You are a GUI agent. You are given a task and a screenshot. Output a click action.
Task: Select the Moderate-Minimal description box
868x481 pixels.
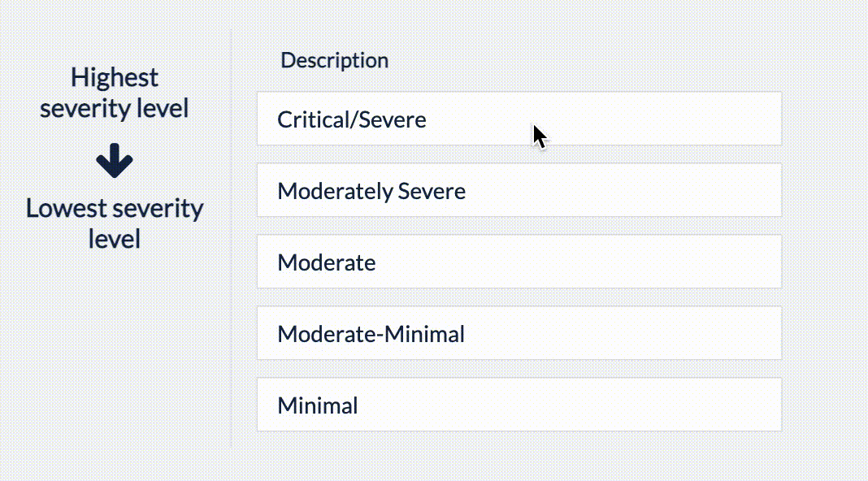pos(519,334)
